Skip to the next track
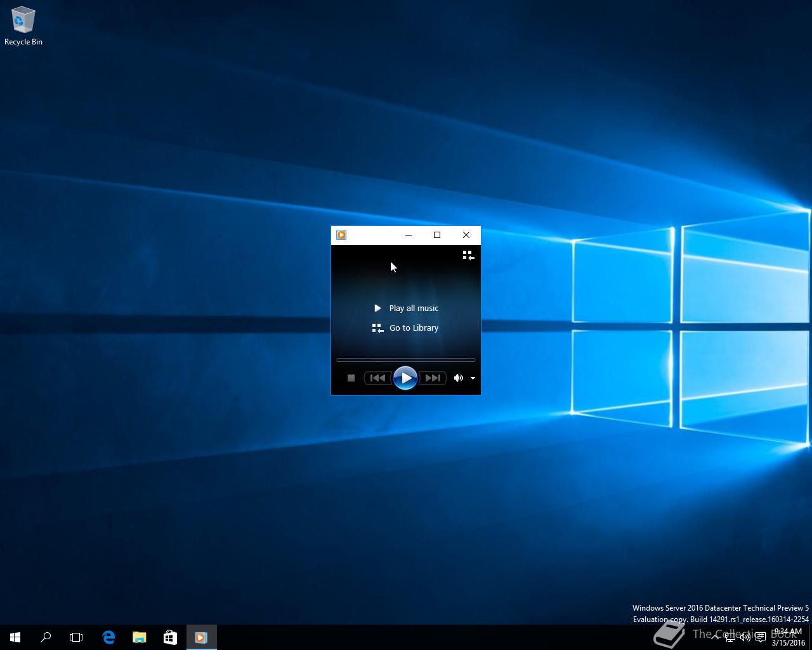This screenshot has height=650, width=812. pyautogui.click(x=433, y=378)
